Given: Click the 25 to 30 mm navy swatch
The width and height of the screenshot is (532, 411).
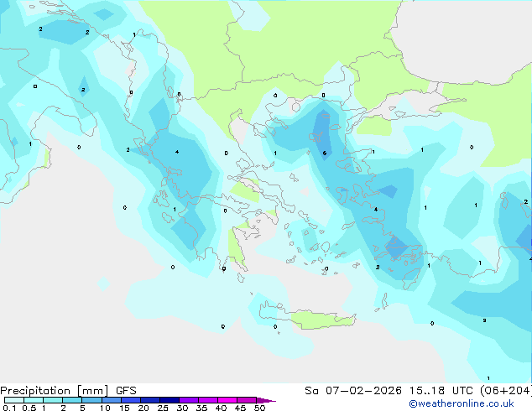Looking at the screenshot, I should coord(170,400).
